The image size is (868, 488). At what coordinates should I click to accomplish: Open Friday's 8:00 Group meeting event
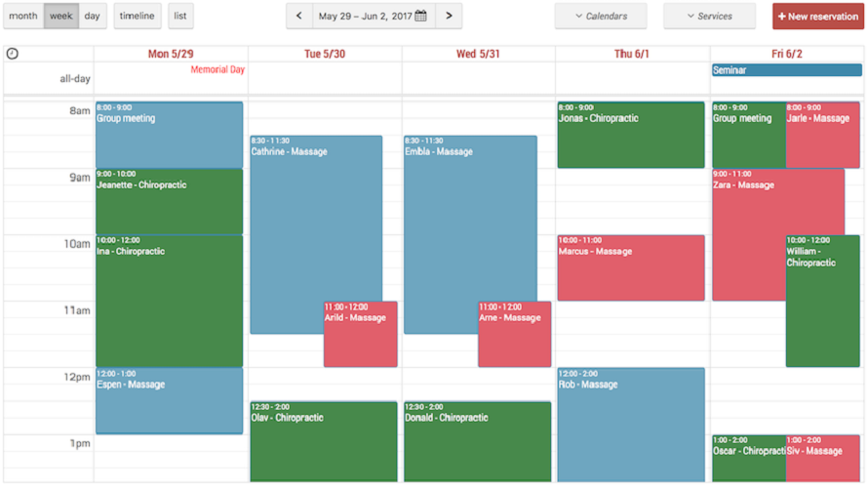748,135
